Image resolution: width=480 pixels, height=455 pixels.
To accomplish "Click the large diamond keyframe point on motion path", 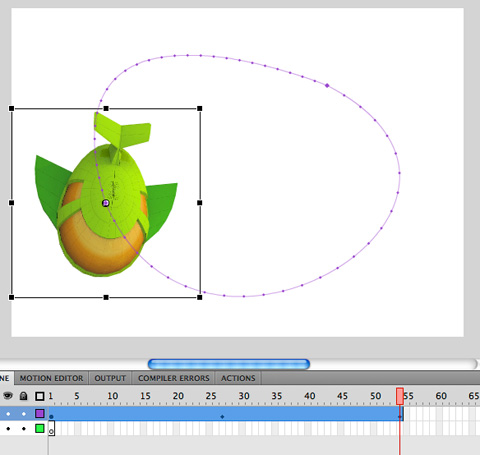I will coord(327,86).
